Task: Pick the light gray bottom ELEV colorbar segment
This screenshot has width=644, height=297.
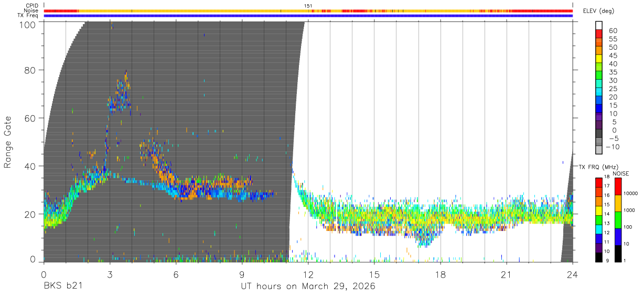Action: pyautogui.click(x=599, y=150)
